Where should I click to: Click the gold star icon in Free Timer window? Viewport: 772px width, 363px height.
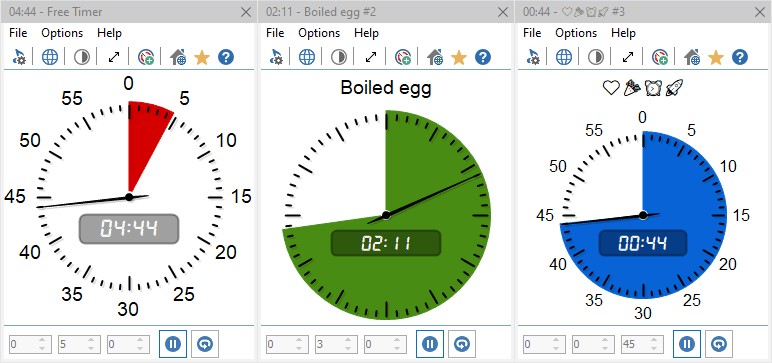click(202, 57)
